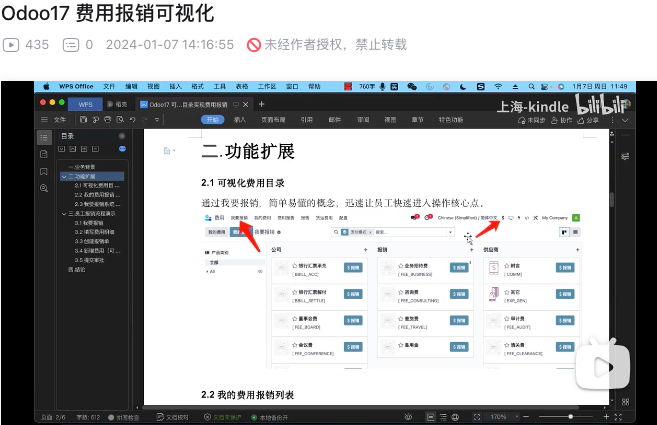This screenshot has width=657, height=425.
Task: Collapse the 二.功能扩展 outline node
Action: coord(64,176)
